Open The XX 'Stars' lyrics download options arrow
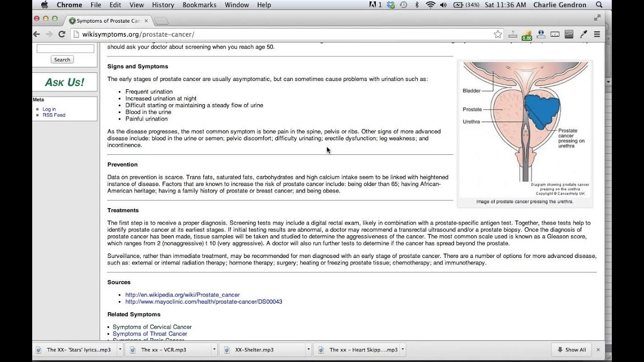The image size is (644, 362). coord(120,350)
